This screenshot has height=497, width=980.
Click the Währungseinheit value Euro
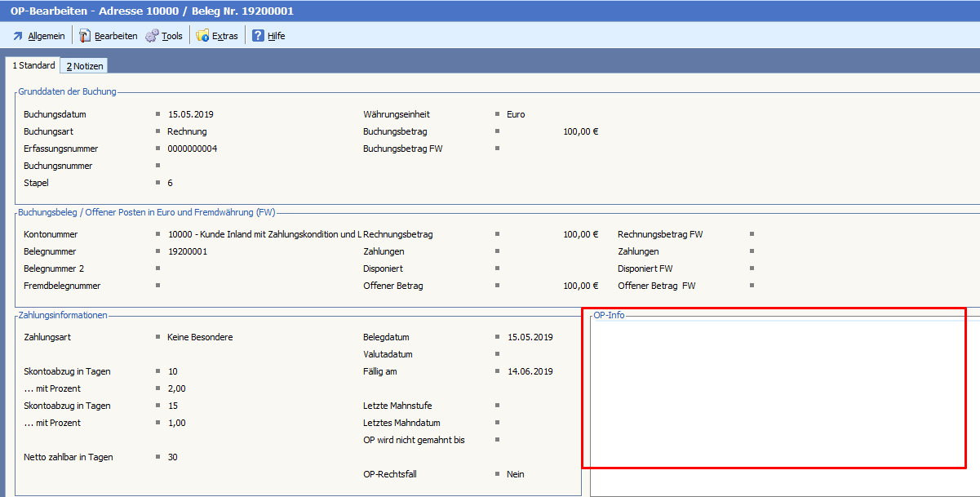(516, 114)
